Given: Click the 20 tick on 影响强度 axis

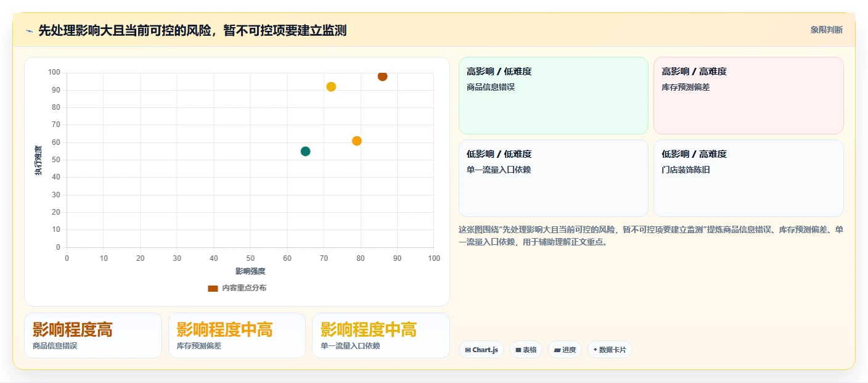Looking at the screenshot, I should [x=140, y=258].
